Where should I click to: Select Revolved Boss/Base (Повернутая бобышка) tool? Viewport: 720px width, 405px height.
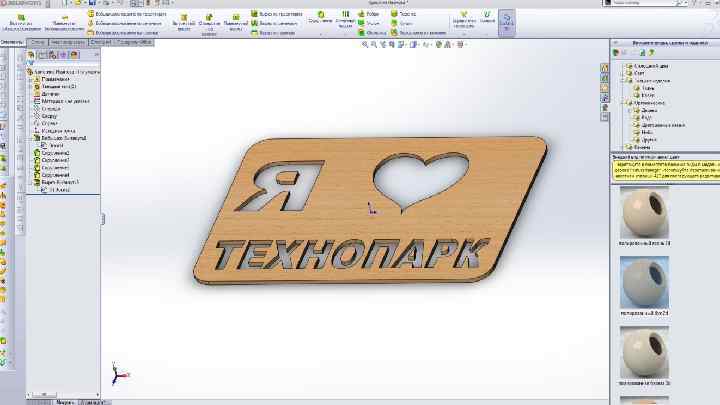[65, 23]
